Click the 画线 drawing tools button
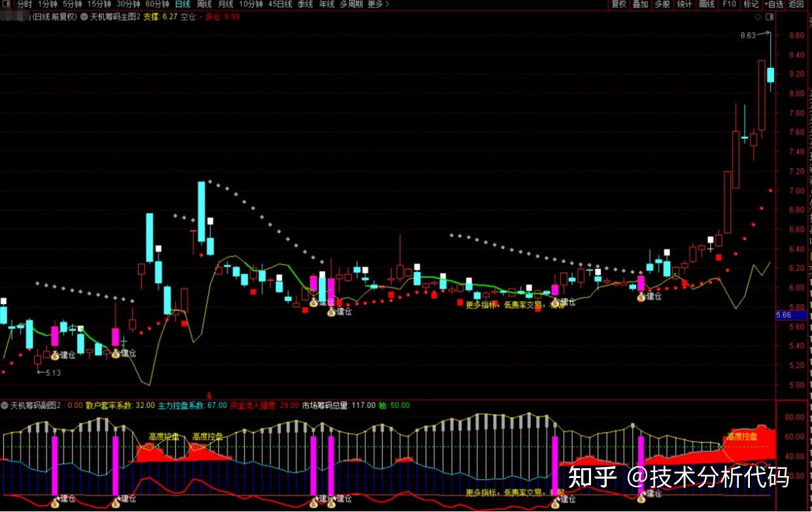 point(707,4)
